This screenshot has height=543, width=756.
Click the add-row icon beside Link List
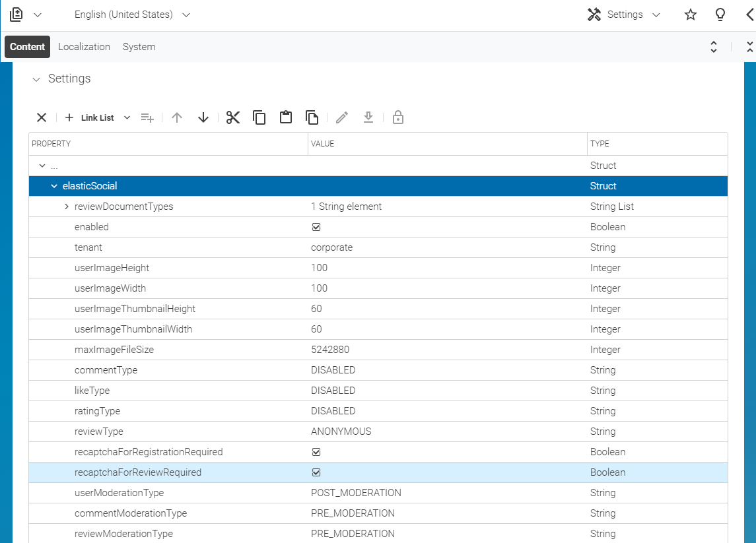click(147, 117)
